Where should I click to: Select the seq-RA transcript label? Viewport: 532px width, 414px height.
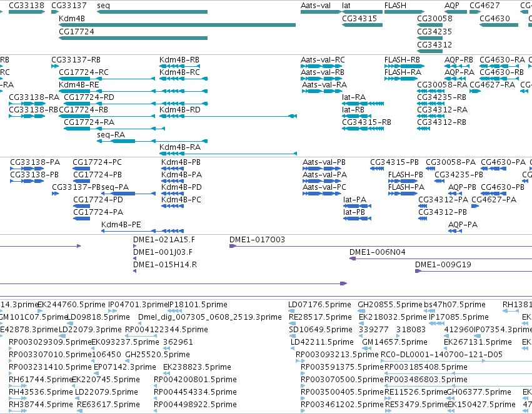coord(111,135)
